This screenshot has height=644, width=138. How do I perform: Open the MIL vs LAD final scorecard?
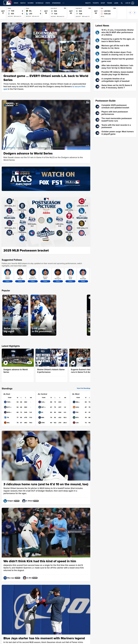coord(33,12)
